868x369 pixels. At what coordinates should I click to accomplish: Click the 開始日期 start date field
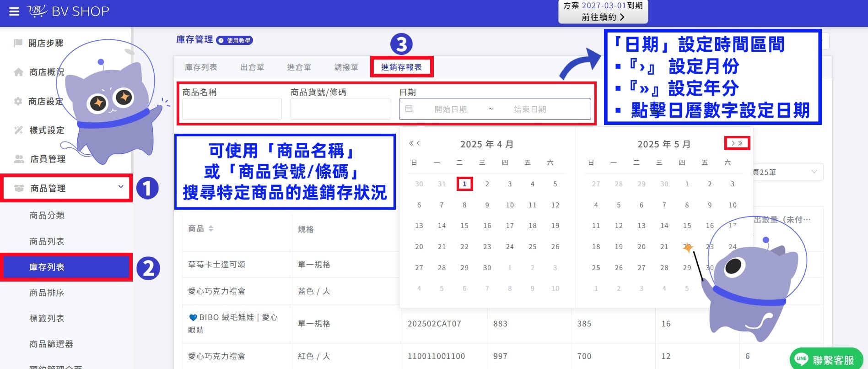(x=451, y=109)
